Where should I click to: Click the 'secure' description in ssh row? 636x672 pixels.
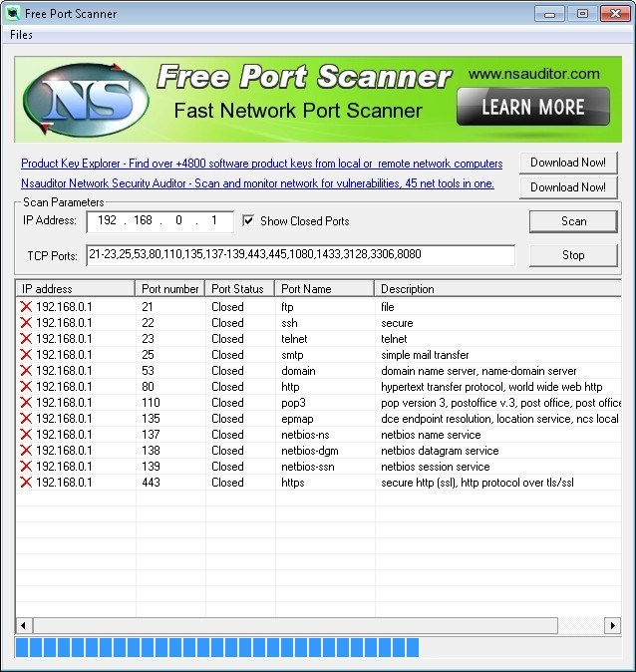click(x=397, y=323)
